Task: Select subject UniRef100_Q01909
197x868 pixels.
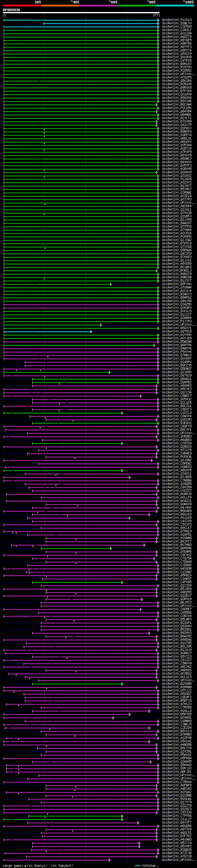Action: coord(177,94)
